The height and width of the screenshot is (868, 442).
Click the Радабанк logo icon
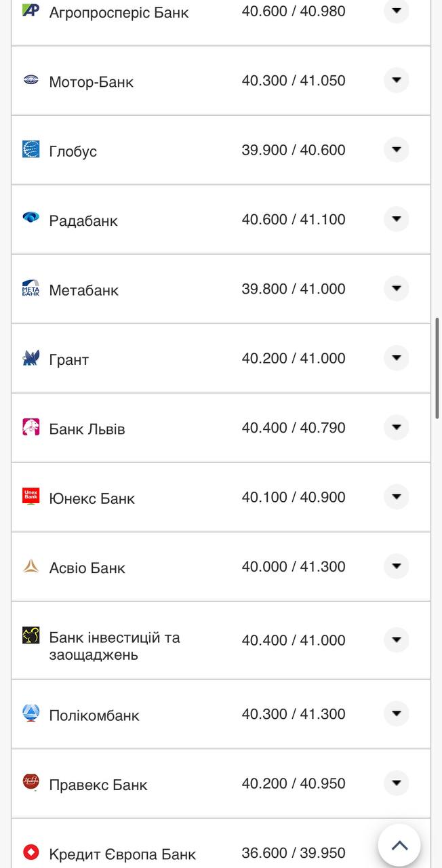pyautogui.click(x=31, y=218)
